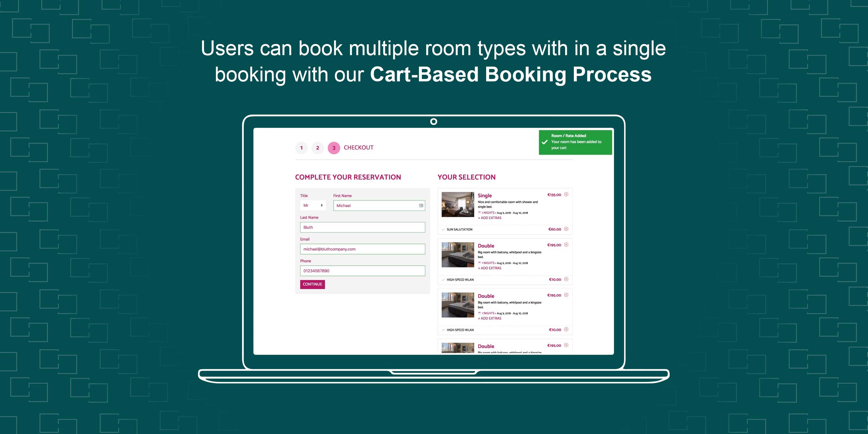The image size is (868, 434).
Task: Add extras to the Single room
Action: tap(489, 218)
